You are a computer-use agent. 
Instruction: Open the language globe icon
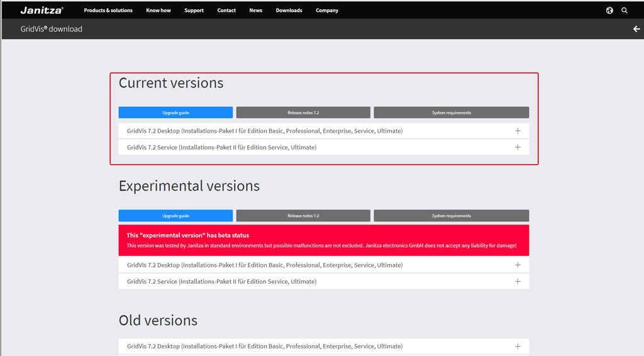tap(609, 10)
